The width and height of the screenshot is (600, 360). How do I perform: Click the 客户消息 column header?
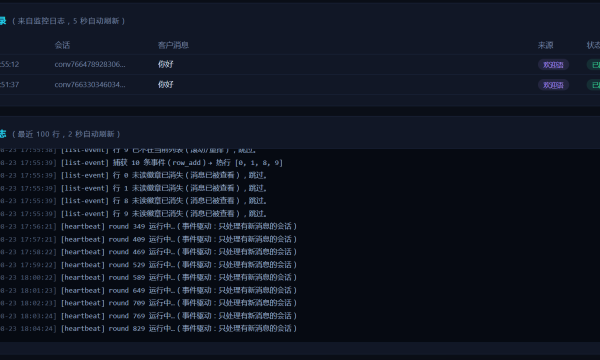[173, 45]
